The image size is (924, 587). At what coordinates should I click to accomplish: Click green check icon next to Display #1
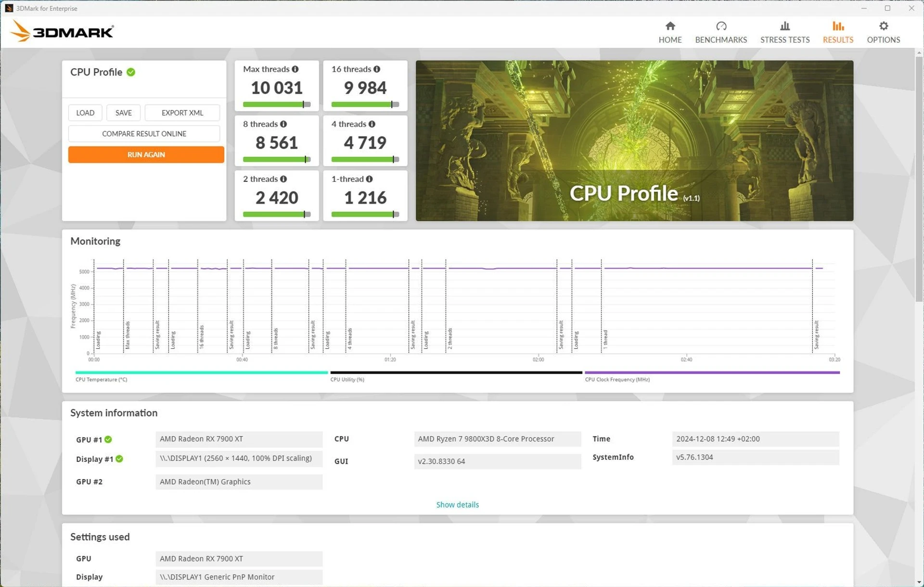[119, 459]
